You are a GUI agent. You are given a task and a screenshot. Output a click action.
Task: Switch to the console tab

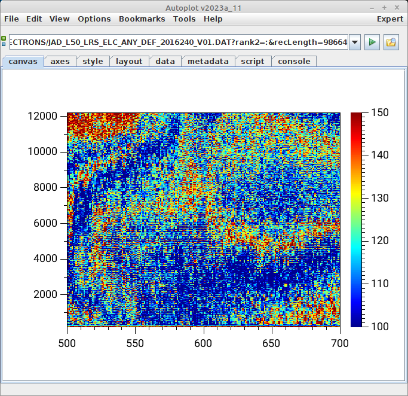tap(294, 61)
